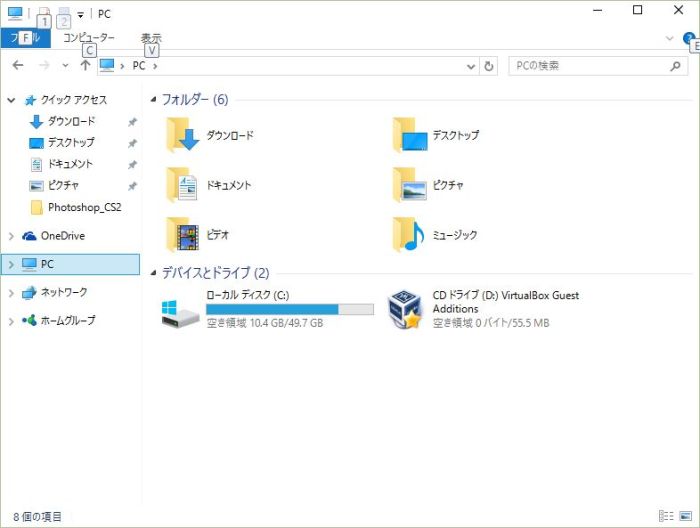The height and width of the screenshot is (528, 700).
Task: Select the VirtualBox Guest Additions CD drive
Action: point(405,309)
